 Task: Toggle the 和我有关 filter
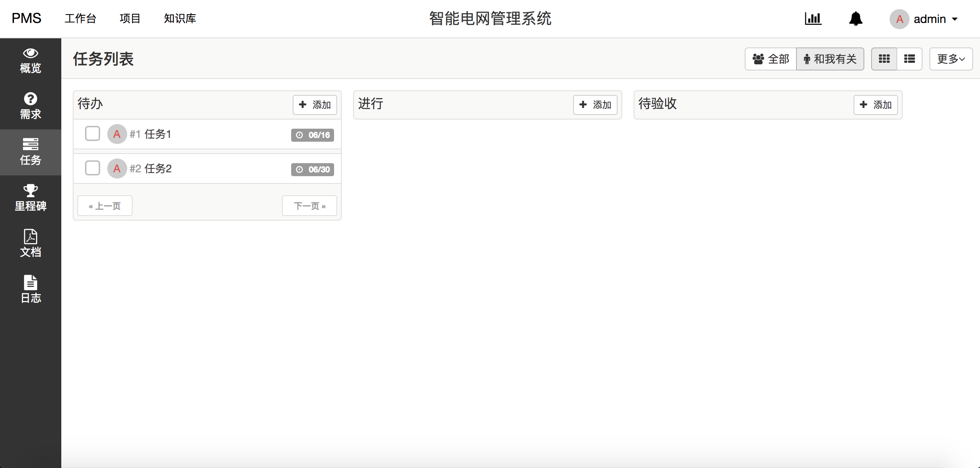(x=830, y=59)
